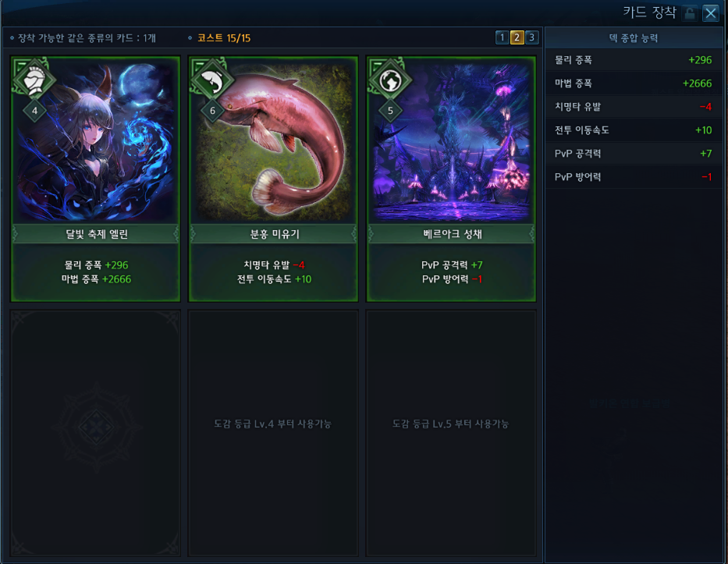Click the locked slot requiring 도감 등급 Lv.4

tap(273, 433)
